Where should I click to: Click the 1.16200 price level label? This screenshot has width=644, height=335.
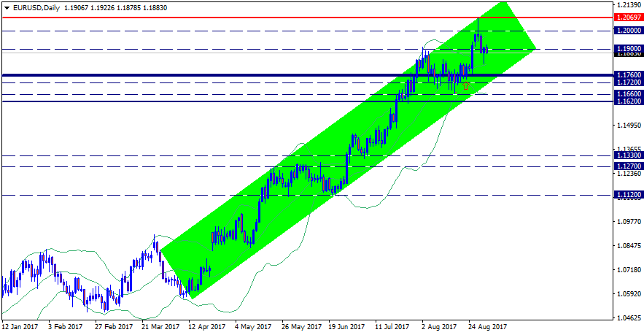point(628,101)
